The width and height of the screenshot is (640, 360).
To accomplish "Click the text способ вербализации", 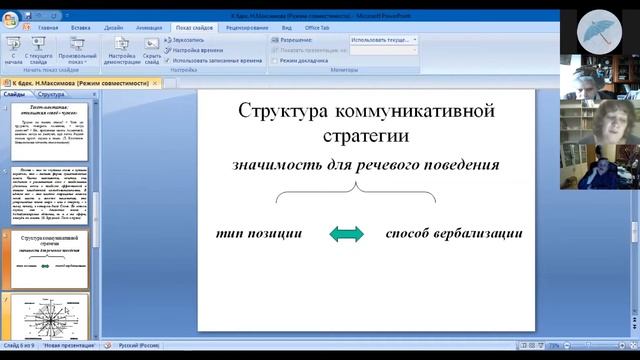I will coord(454,233).
